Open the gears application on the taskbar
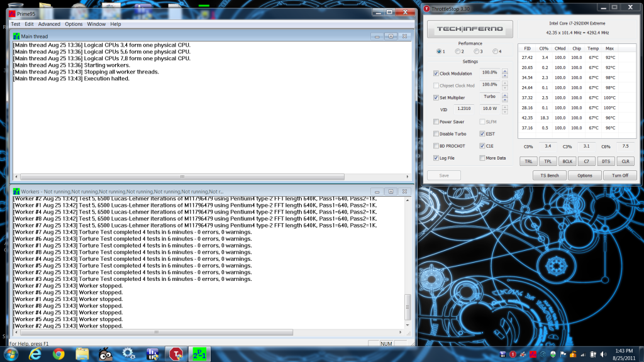 [128, 354]
